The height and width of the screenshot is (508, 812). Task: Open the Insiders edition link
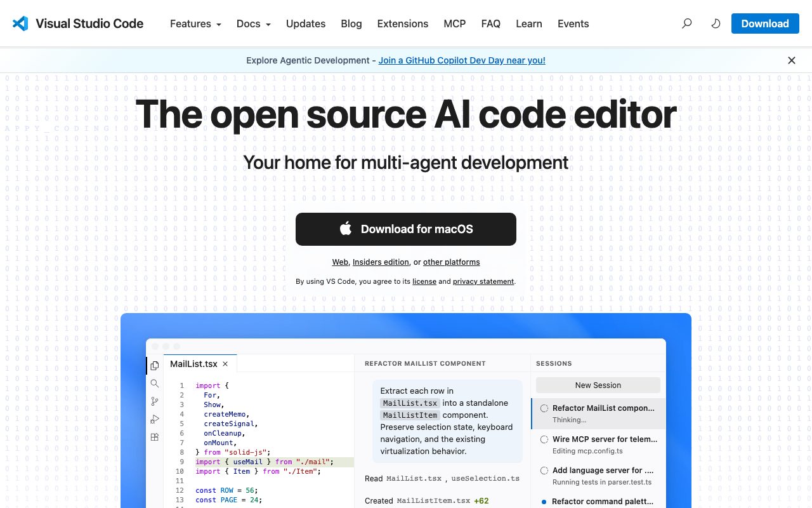381,262
